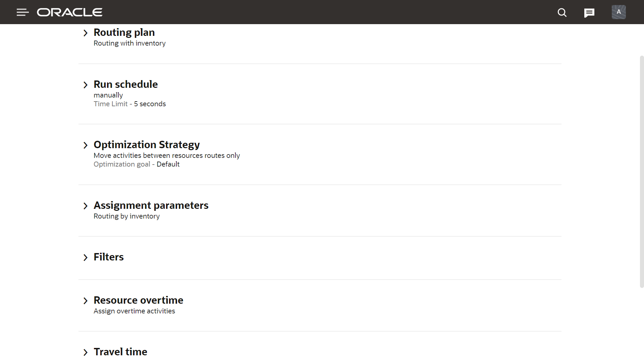Expand the Optimization Strategy chevron
Image resolution: width=644 pixels, height=362 pixels.
tap(86, 145)
